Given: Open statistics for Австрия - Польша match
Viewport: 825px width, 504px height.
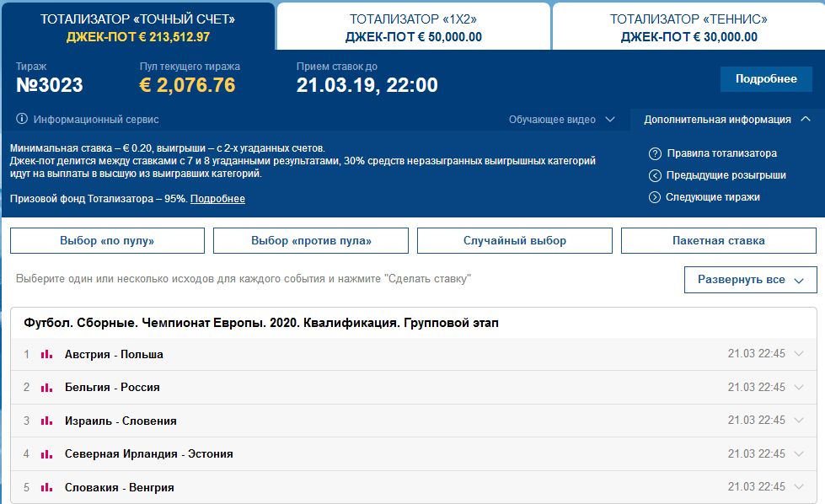Looking at the screenshot, I should tap(46, 356).
